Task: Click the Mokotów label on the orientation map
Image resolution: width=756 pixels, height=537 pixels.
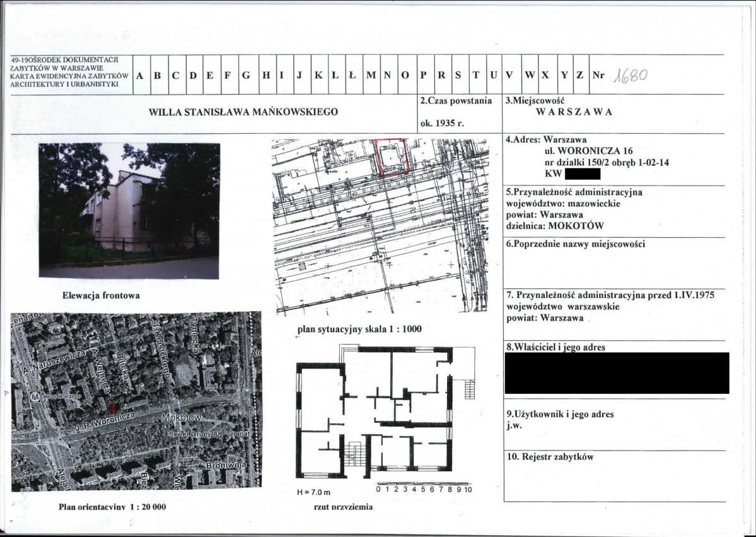Action: click(x=180, y=418)
